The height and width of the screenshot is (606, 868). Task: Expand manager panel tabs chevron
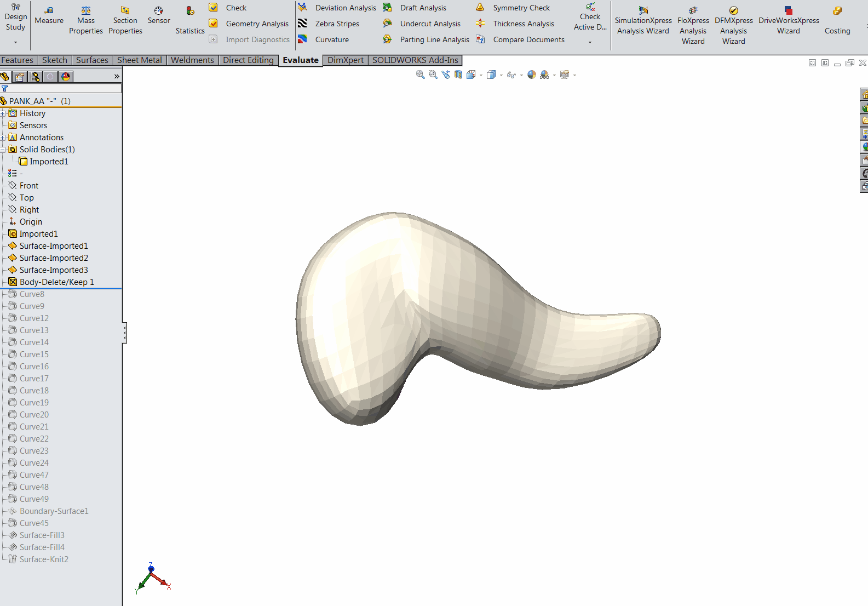(117, 77)
